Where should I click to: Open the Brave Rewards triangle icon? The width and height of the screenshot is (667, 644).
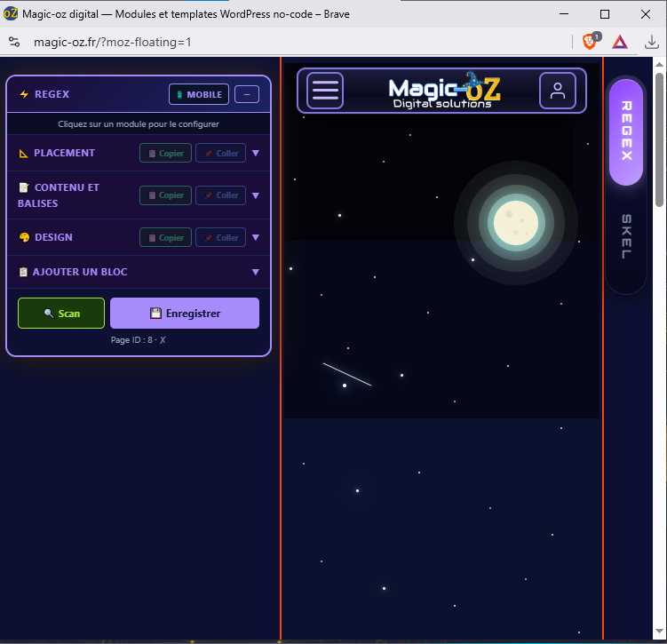[620, 42]
